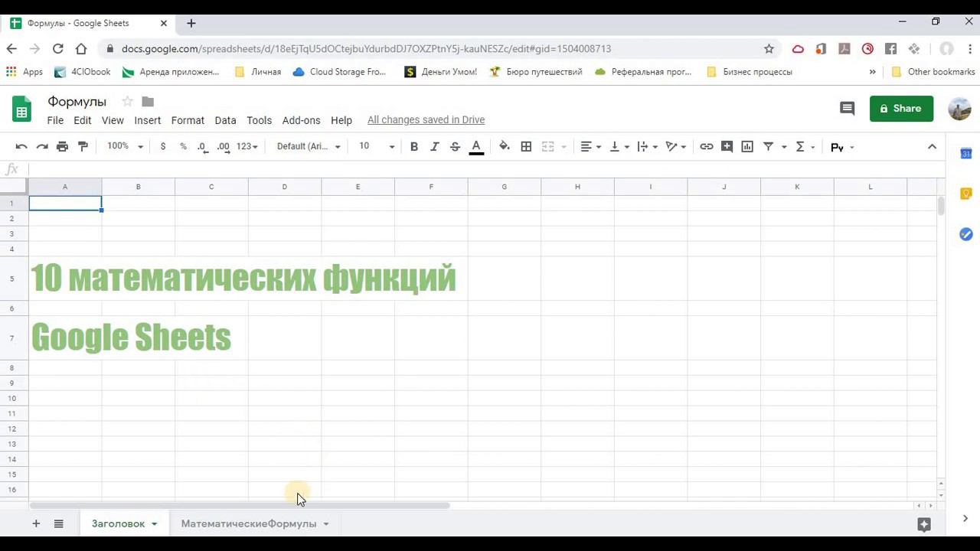Open the Заголовок sheet tab options arrow
This screenshot has width=980, height=551.
click(x=154, y=524)
